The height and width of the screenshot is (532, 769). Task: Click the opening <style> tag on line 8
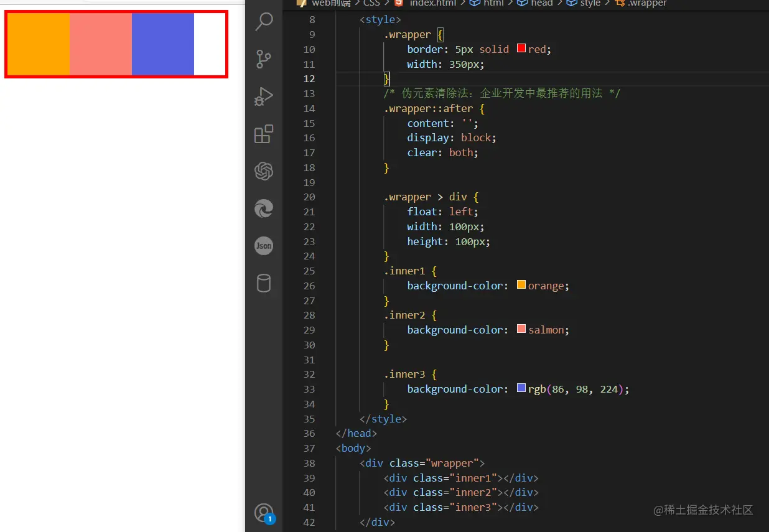(x=380, y=20)
